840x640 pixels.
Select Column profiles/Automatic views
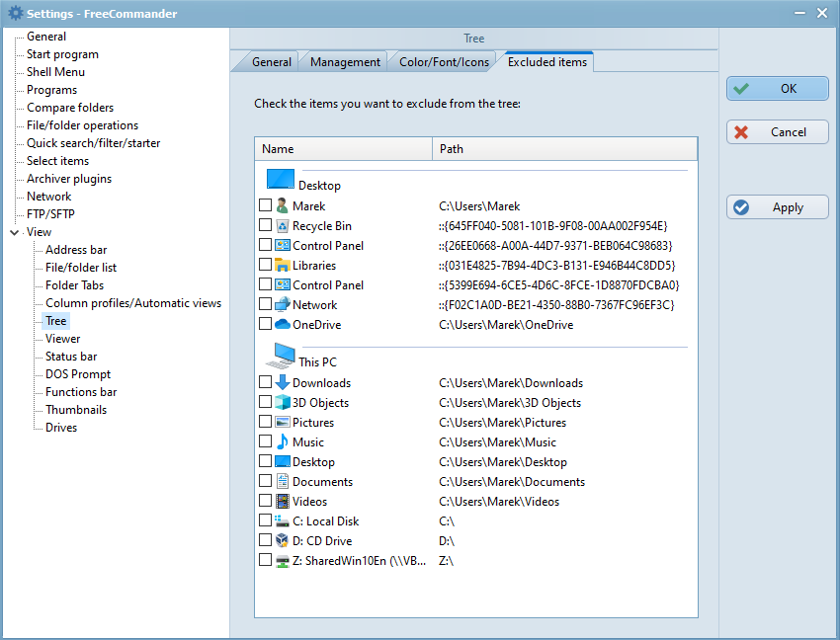[133, 303]
